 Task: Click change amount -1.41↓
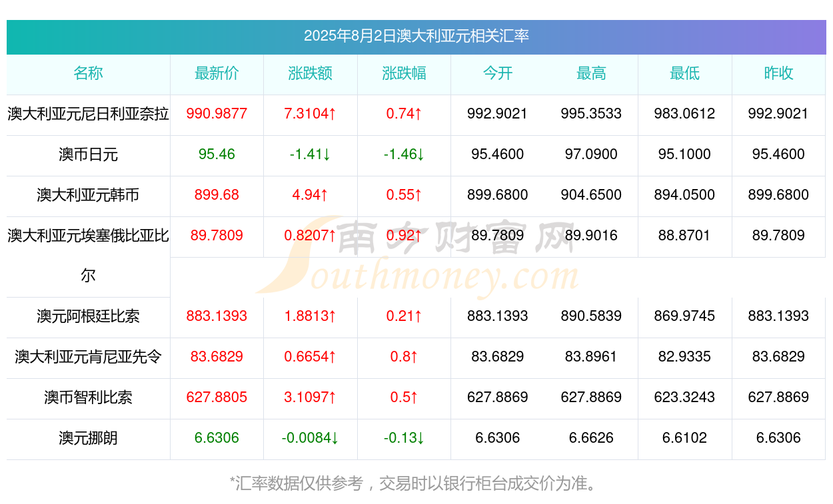point(311,154)
